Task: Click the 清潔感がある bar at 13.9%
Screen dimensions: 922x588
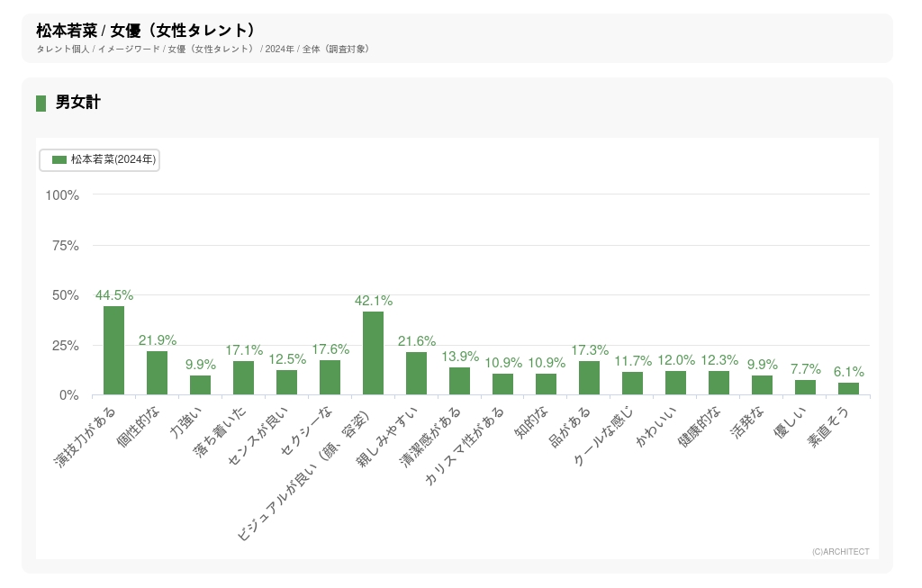Action: (x=459, y=381)
